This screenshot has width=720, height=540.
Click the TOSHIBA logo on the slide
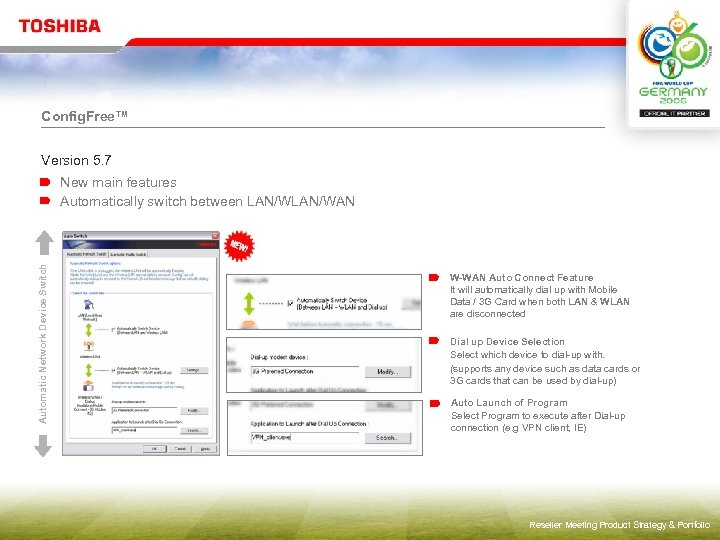tap(60, 26)
